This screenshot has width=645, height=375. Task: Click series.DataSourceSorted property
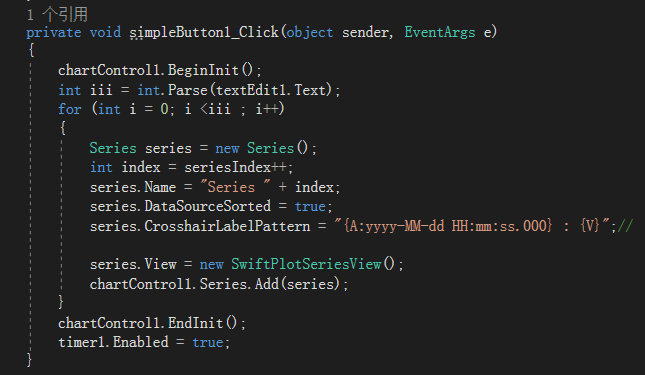[180, 206]
